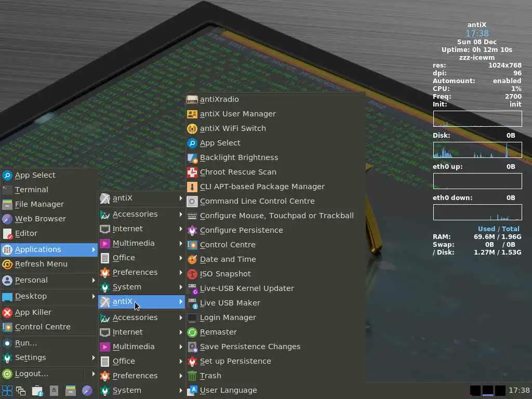Click the 'Sun 08 Dec' date text
The width and height of the screenshot is (532, 399).
click(x=477, y=42)
